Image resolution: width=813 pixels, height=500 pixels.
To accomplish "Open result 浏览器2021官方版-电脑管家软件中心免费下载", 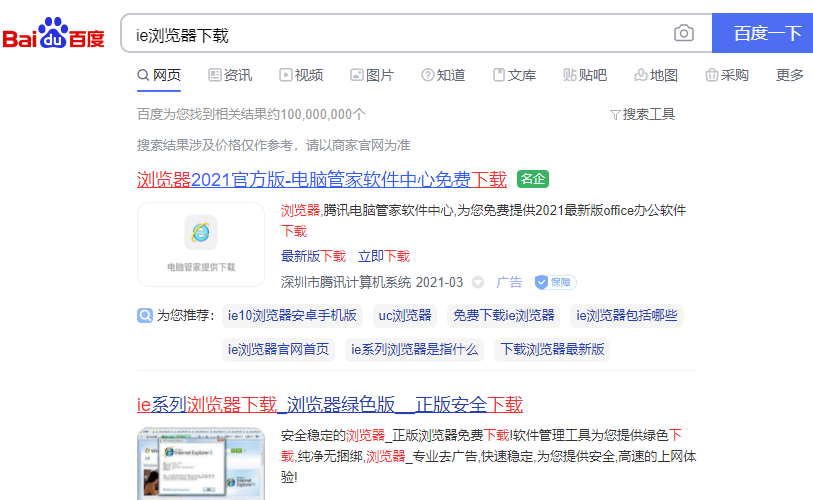I will (x=321, y=180).
